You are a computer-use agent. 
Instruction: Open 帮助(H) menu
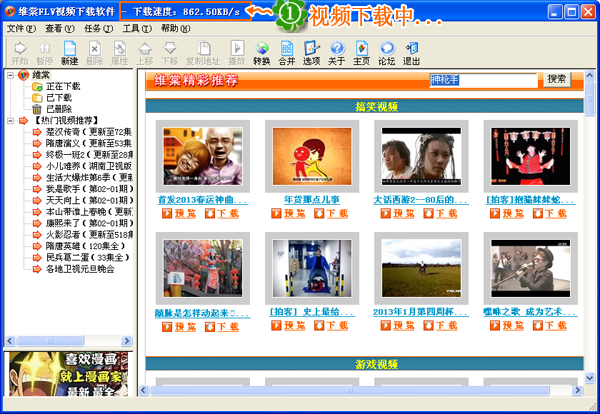[x=176, y=28]
